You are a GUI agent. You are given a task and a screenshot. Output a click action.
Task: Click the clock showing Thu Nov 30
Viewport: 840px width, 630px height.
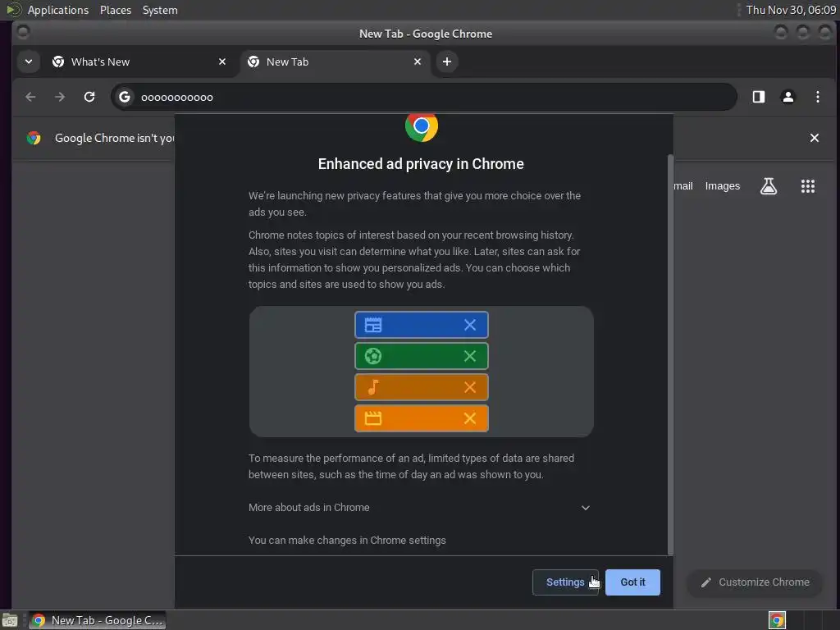pyautogui.click(x=791, y=10)
